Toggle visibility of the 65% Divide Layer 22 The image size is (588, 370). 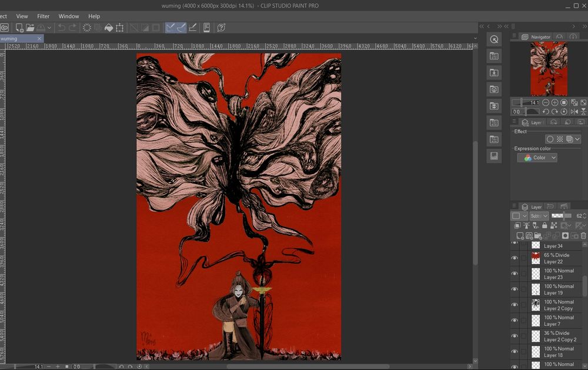click(515, 258)
